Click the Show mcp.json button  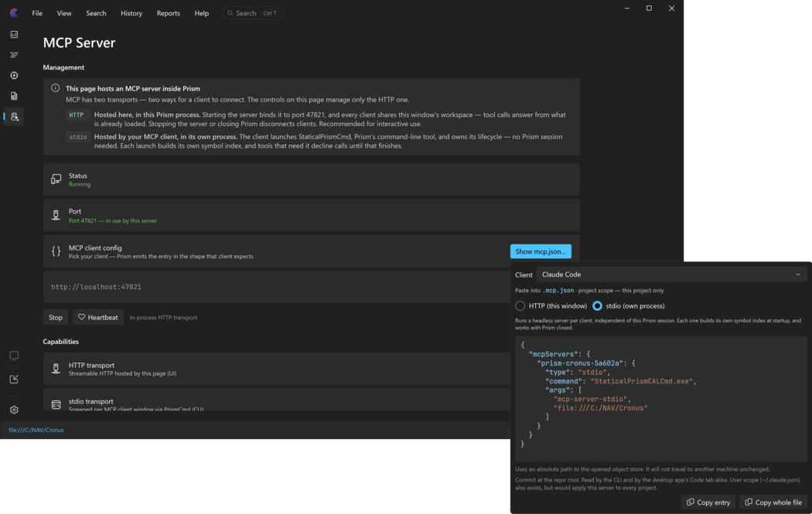[x=541, y=251]
